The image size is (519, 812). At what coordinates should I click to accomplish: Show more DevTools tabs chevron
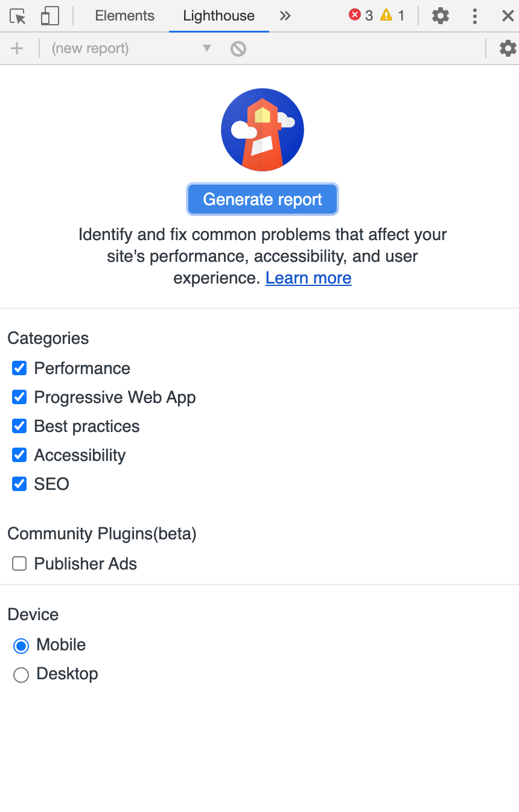coord(285,16)
